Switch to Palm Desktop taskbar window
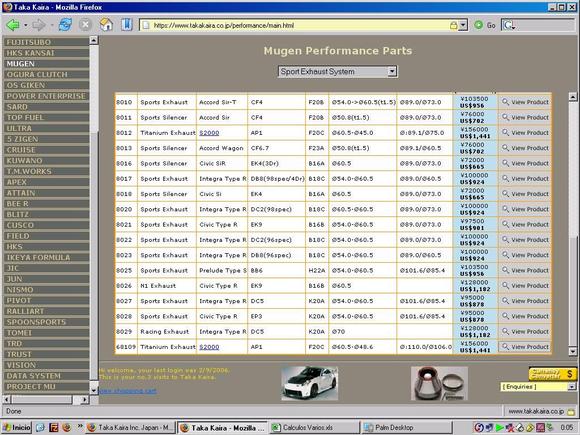 [407, 428]
